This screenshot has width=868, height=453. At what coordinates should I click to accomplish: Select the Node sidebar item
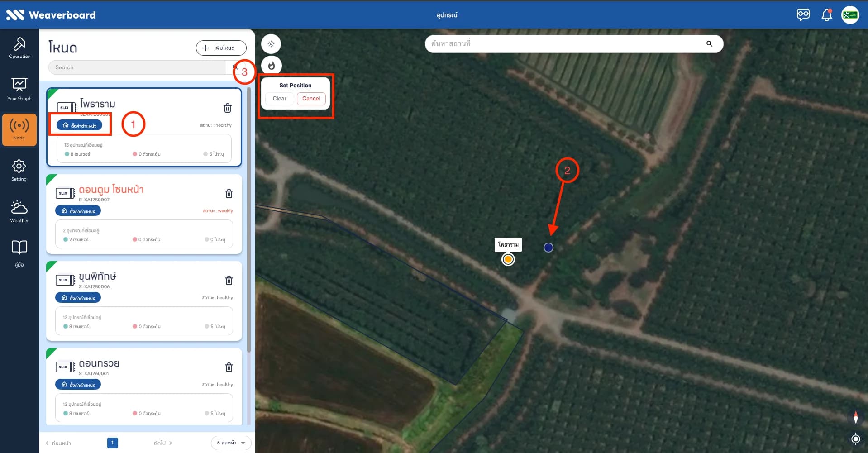tap(19, 130)
